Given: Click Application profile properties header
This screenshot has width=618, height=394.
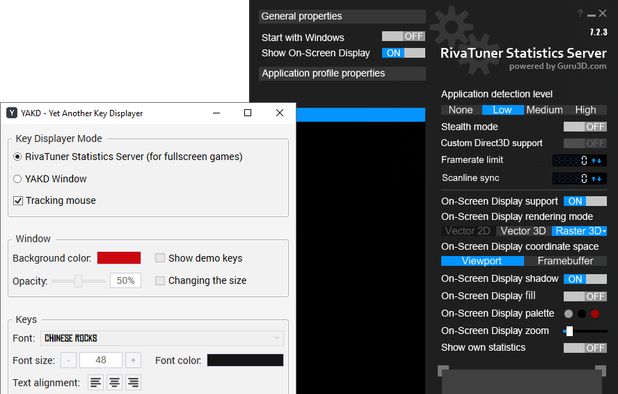Looking at the screenshot, I should coord(343,74).
